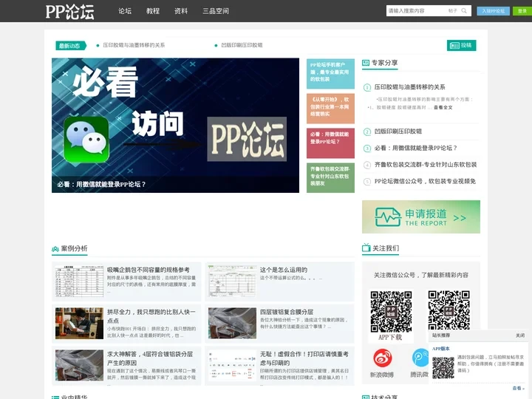Click the QR code in 站长推荐 popup
532x399 pixels.
(443, 367)
